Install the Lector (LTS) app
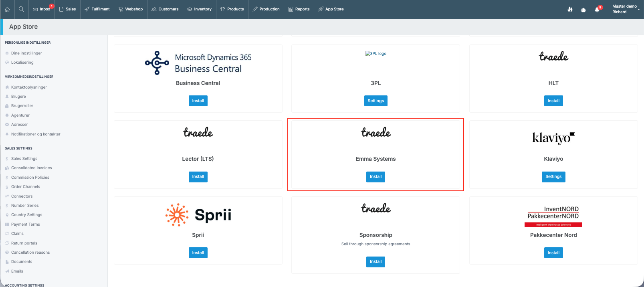Image resolution: width=644 pixels, height=287 pixels. 198,177
